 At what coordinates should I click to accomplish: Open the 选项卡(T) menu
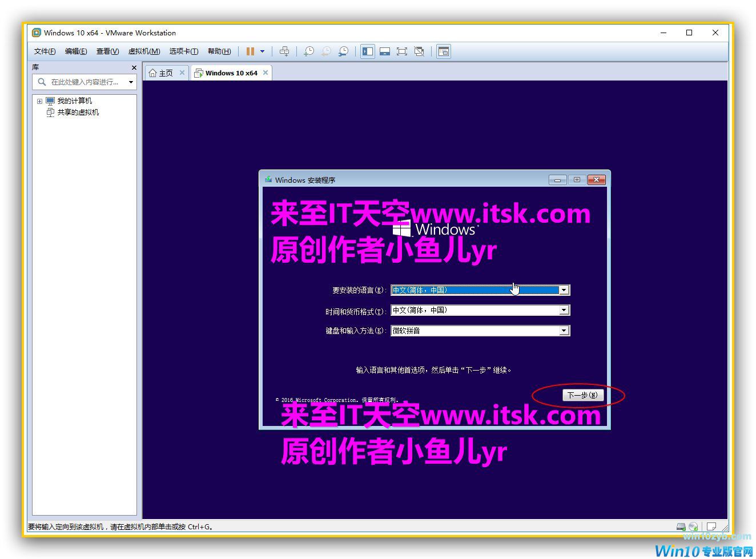coord(183,51)
